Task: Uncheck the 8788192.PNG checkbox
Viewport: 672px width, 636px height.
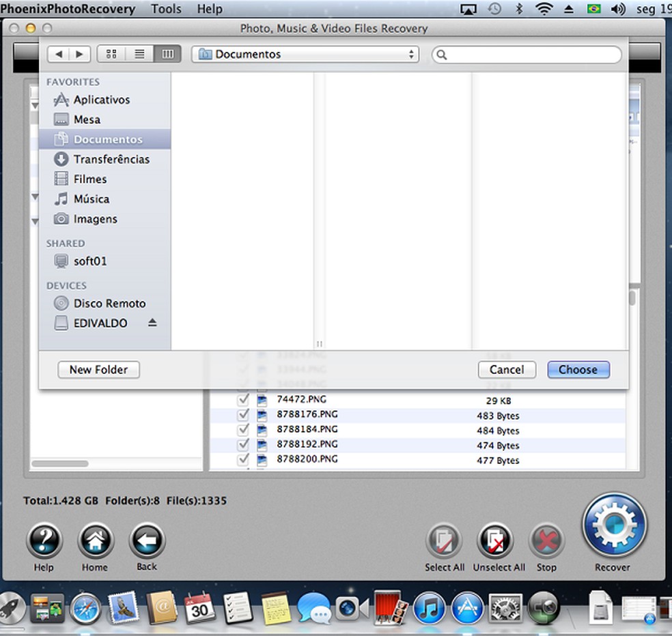Action: (x=243, y=444)
